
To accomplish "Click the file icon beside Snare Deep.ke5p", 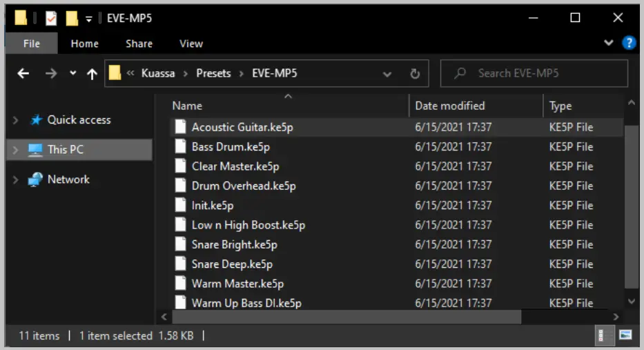I will [180, 264].
